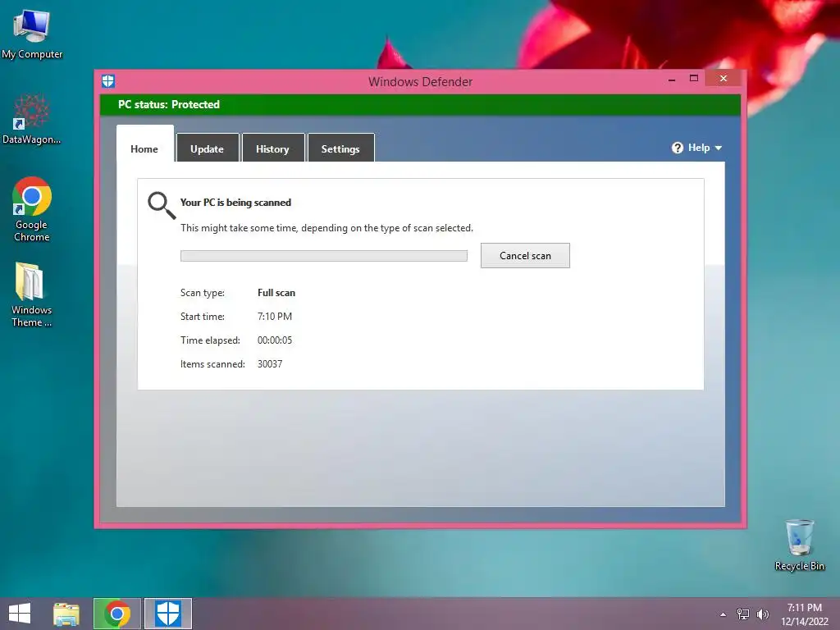Viewport: 840px width, 630px height.
Task: Click the Defender shield icon in title bar
Action: coord(108,81)
